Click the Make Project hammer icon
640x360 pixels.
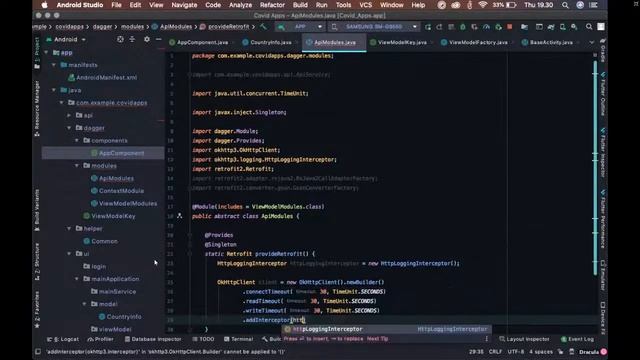pyautogui.click(x=263, y=27)
